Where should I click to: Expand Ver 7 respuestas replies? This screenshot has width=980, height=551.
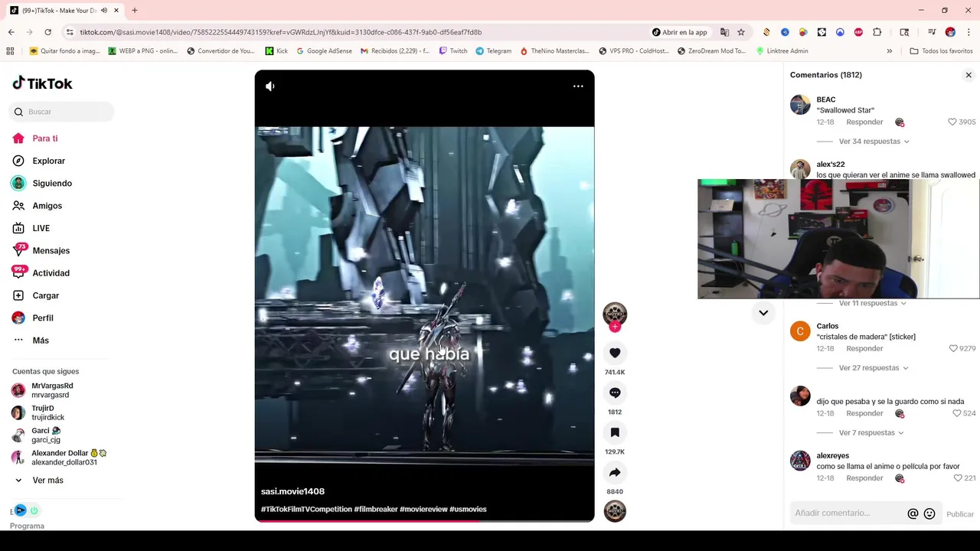[871, 433]
